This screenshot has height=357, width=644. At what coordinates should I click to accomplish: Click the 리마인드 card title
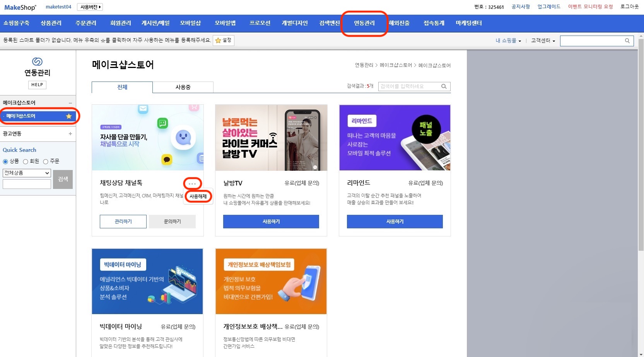tap(359, 183)
